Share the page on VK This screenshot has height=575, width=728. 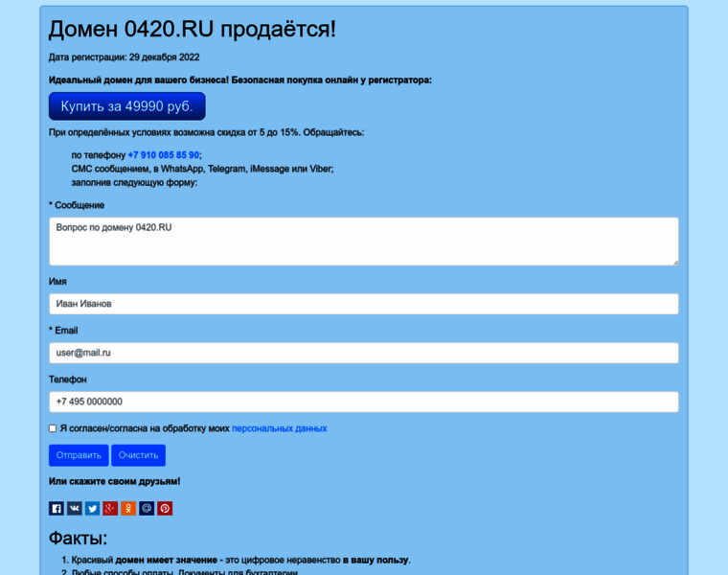click(75, 508)
